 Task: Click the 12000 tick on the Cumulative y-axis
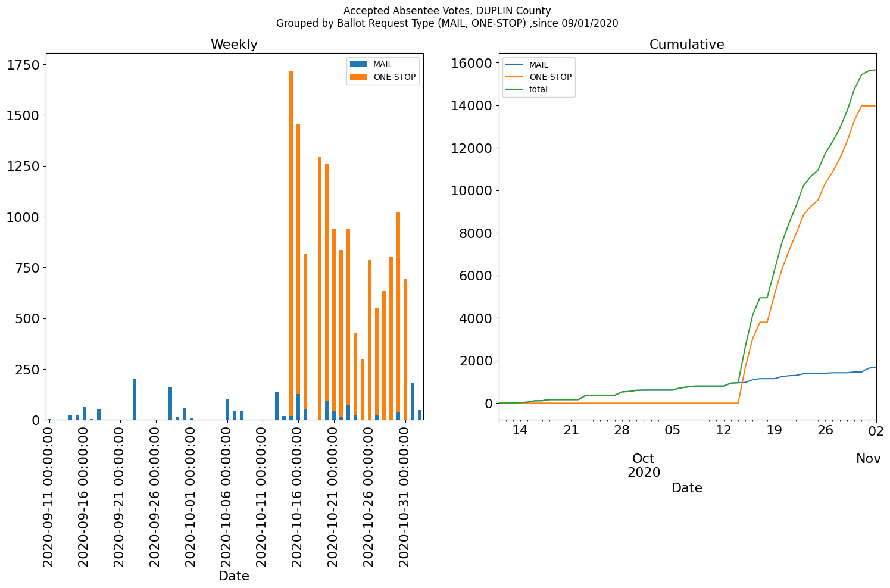point(471,148)
